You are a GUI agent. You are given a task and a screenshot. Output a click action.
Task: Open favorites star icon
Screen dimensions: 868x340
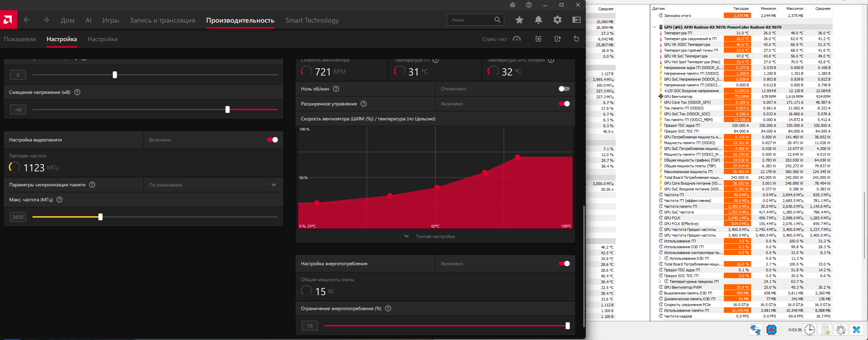click(519, 20)
